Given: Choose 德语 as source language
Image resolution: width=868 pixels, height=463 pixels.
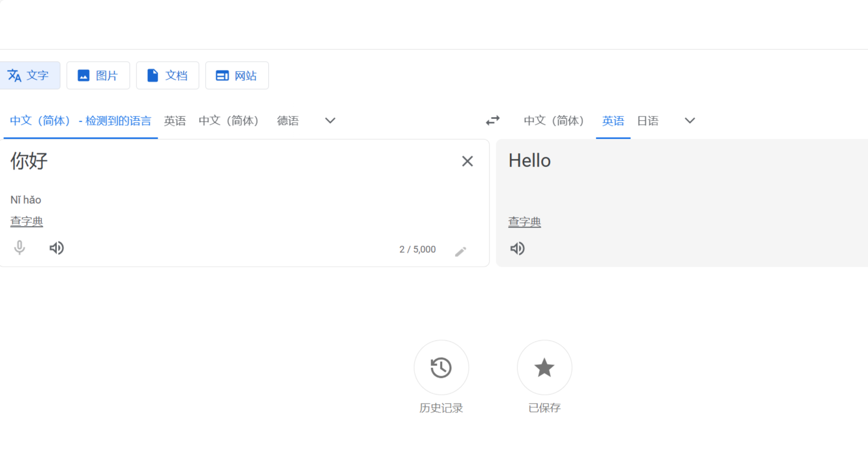Looking at the screenshot, I should [288, 121].
